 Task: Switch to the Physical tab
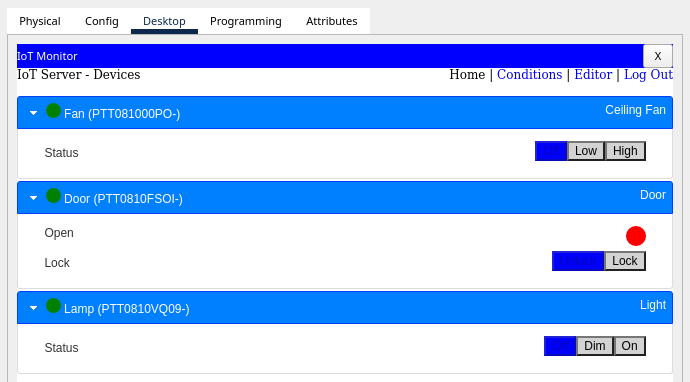click(40, 21)
